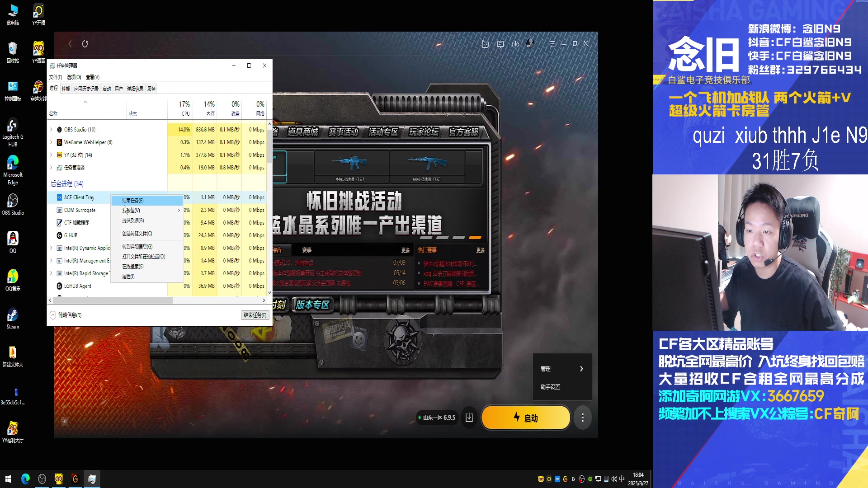The width and height of the screenshot is (868, 488).
Task: Open the three-dot more options button
Action: (x=582, y=418)
